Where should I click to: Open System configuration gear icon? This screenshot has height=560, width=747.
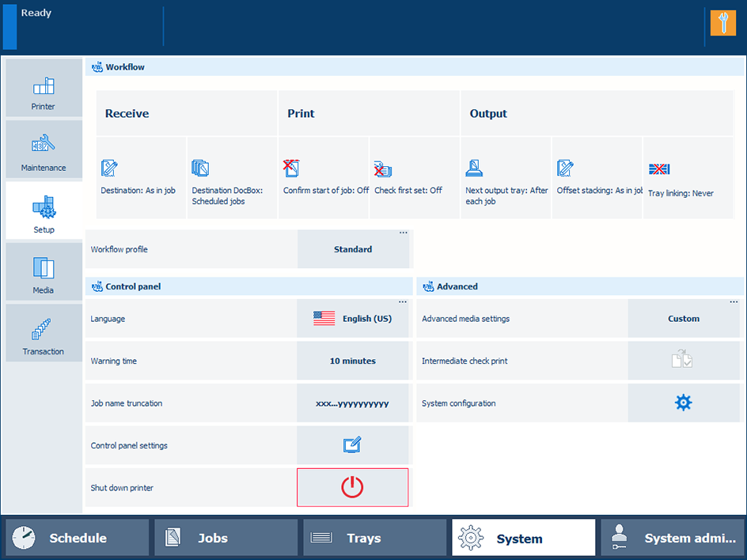[x=683, y=403]
